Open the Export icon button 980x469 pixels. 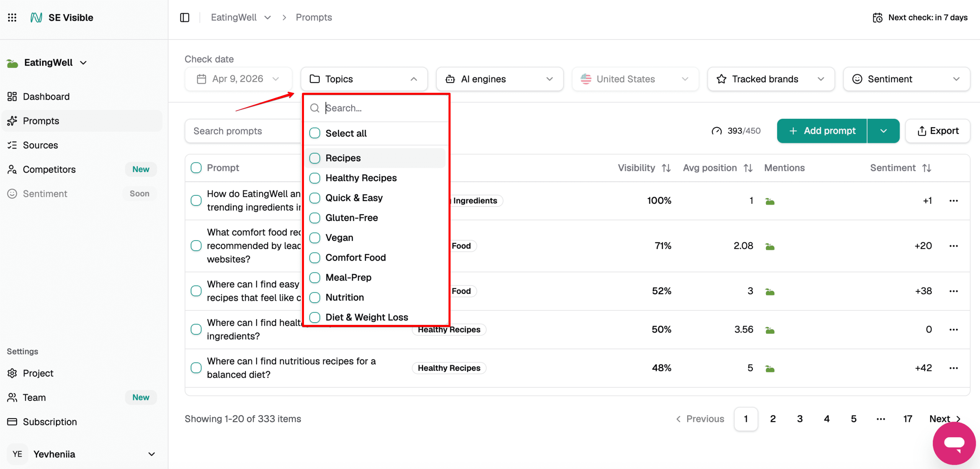[922, 131]
